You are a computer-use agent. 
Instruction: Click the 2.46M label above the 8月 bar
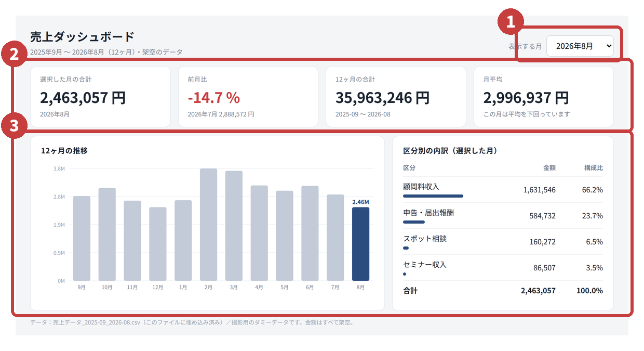[360, 202]
